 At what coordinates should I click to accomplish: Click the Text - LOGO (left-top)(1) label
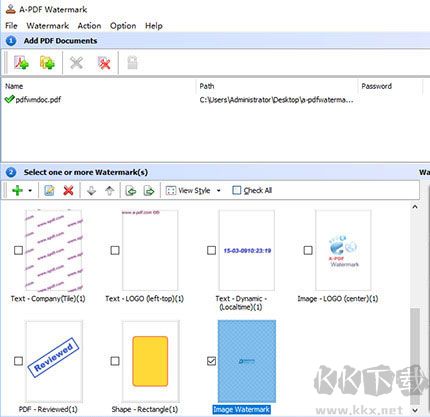pos(145,298)
